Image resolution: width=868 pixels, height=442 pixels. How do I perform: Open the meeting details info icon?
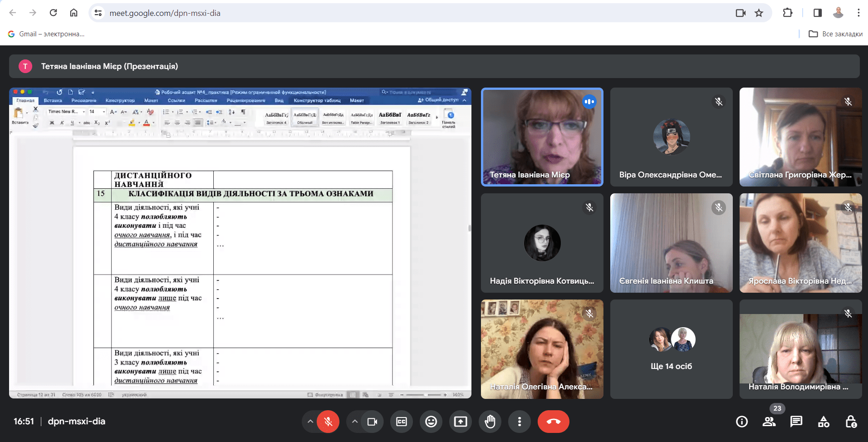(x=742, y=422)
